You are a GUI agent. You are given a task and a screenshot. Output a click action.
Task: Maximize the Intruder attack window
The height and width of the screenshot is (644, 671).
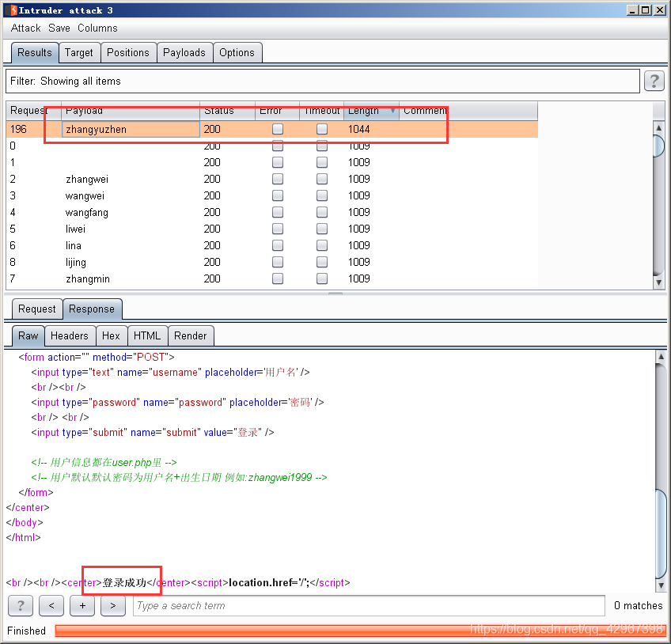click(646, 9)
